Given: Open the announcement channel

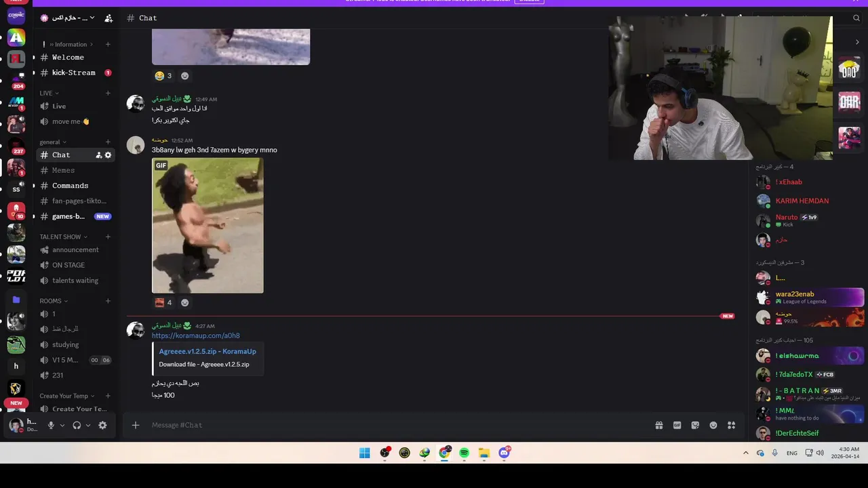Looking at the screenshot, I should 75,250.
